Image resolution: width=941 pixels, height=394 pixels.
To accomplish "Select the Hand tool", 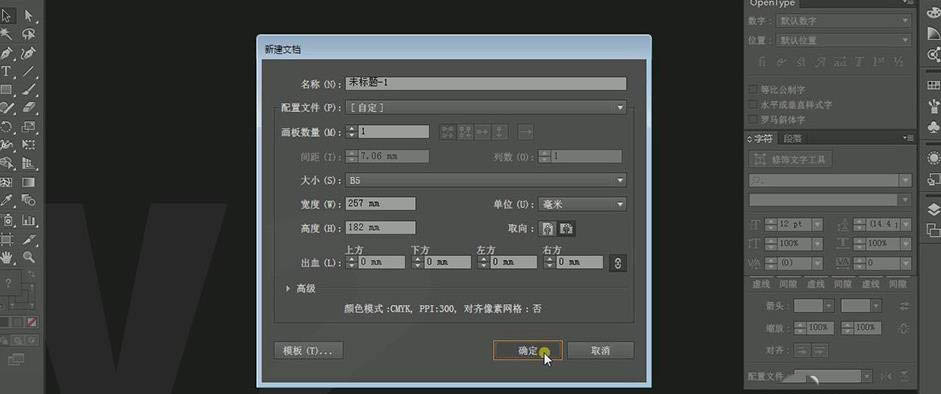I will (7, 257).
